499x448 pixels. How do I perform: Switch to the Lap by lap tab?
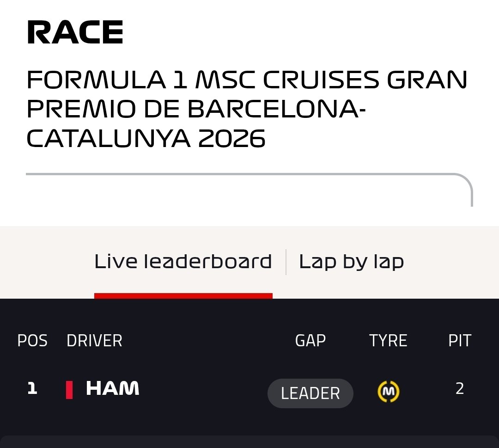(x=351, y=262)
